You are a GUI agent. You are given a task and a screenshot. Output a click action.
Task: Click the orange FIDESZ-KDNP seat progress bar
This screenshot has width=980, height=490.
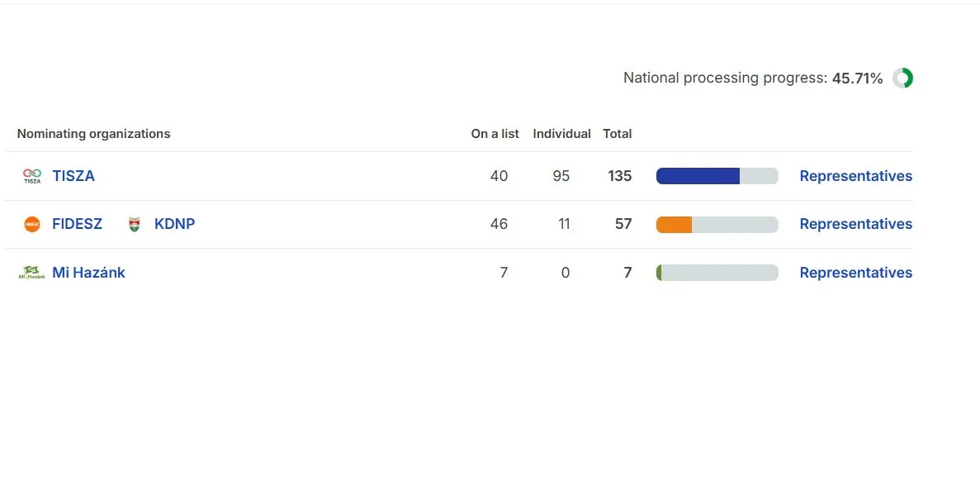point(717,224)
